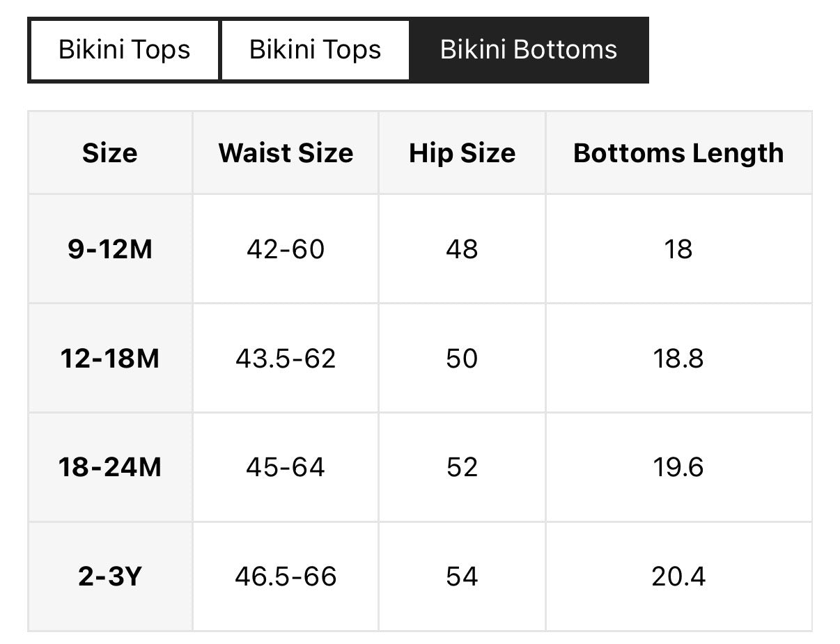Click the 46.5-66 waist size cell
This screenshot has height=644, width=840.
[x=286, y=576]
